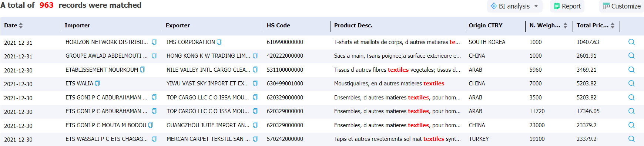Copy importer ETABLISSEMENT NOURKOUM name
Screen dimensions: 644x146
[x=142, y=70]
